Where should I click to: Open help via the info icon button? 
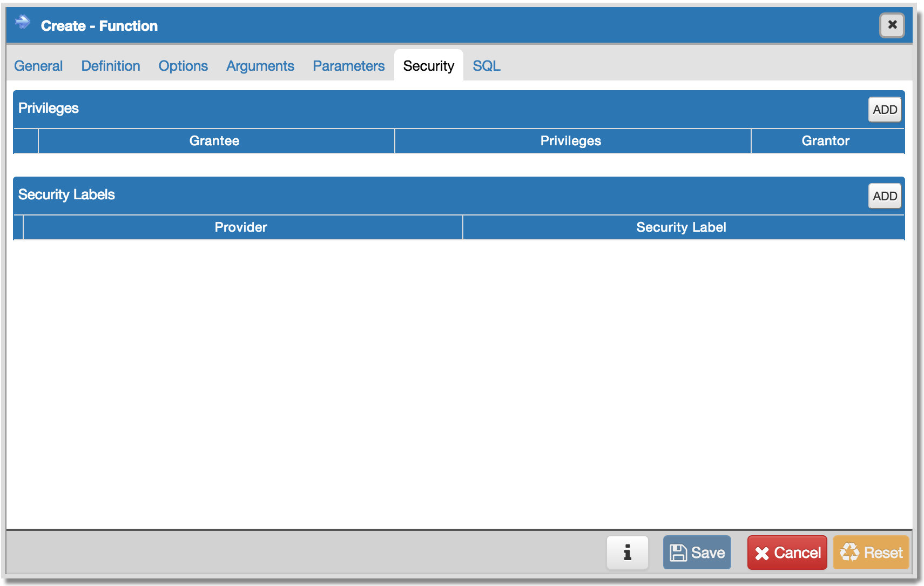point(627,553)
